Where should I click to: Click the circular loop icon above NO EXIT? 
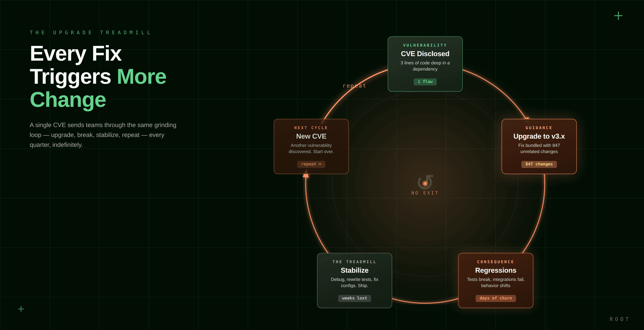(425, 183)
